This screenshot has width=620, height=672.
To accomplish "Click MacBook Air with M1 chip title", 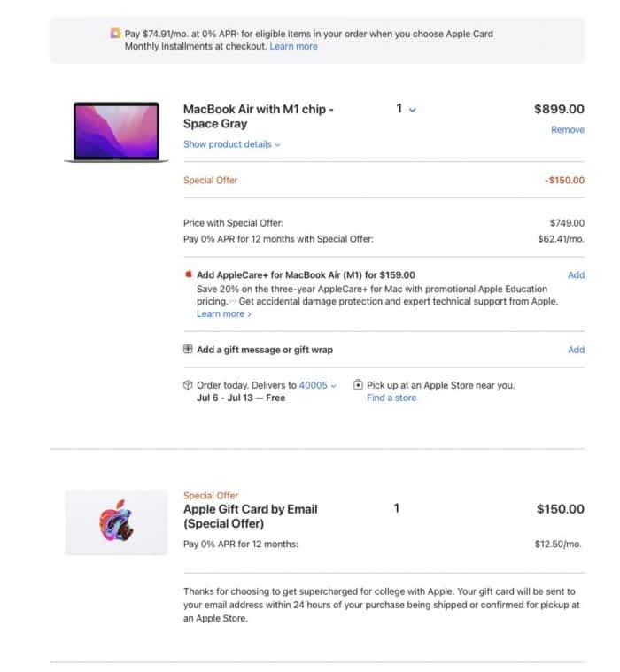I will [258, 116].
